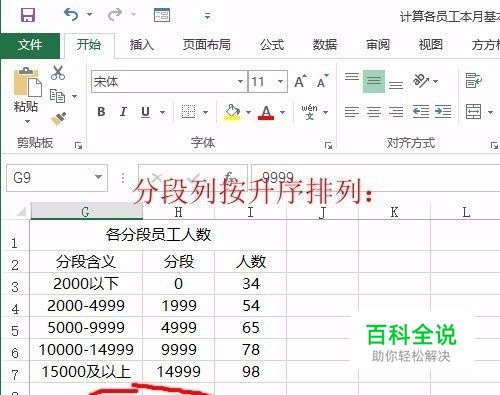Click cell containing 10000-14999

coord(86,350)
